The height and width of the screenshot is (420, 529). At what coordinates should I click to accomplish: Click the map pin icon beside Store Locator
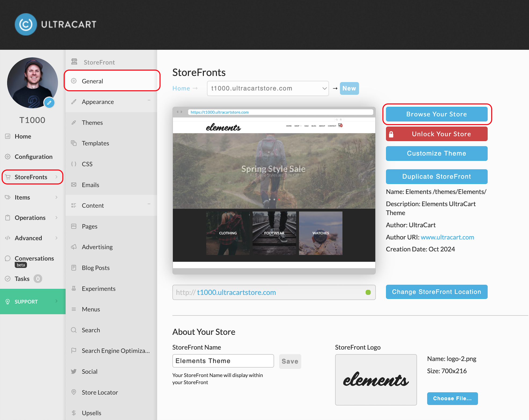(74, 392)
